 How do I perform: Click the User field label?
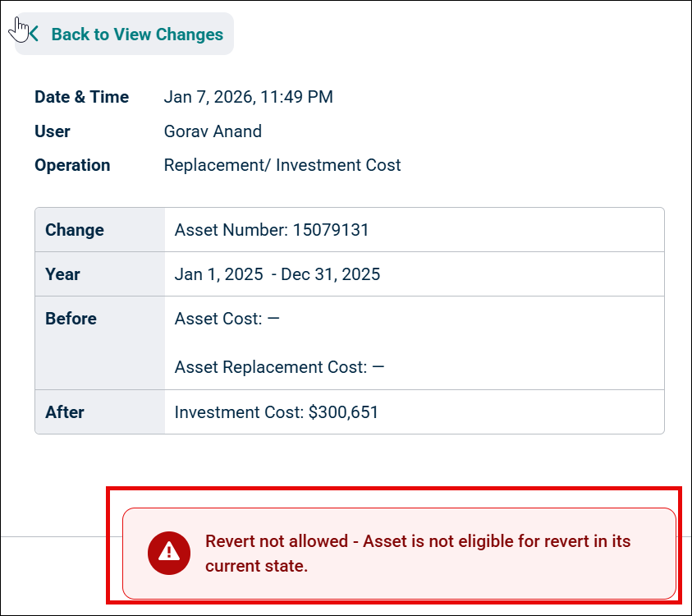point(52,131)
